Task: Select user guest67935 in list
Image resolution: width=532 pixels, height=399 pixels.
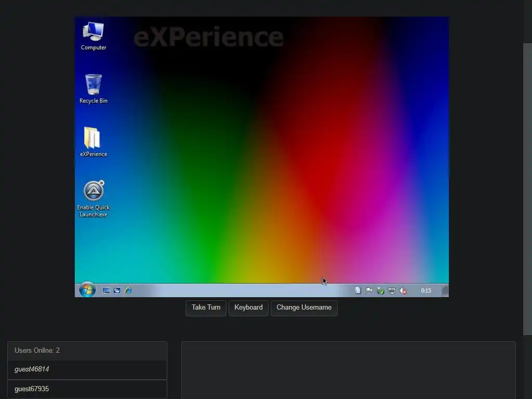Action: click(x=87, y=389)
